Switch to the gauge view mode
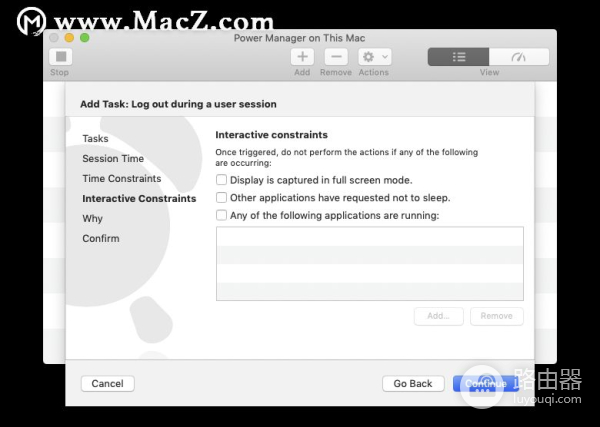This screenshot has height=427, width=600. click(x=519, y=57)
